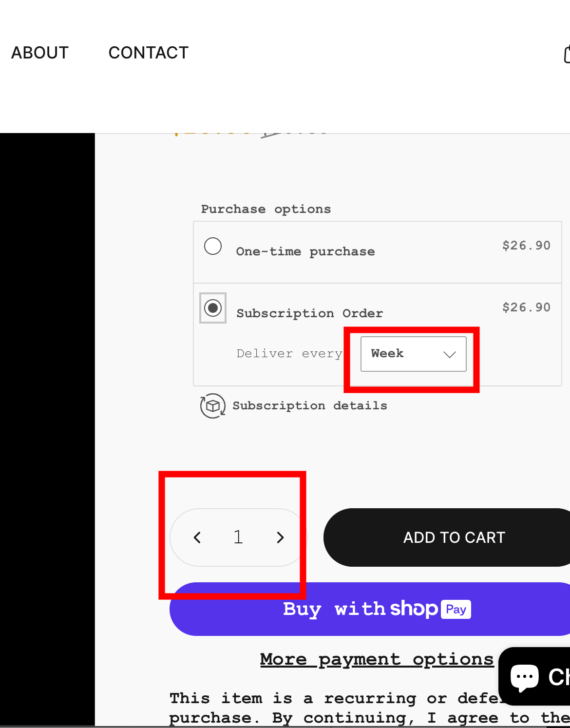The height and width of the screenshot is (728, 570).
Task: Expand the Subscription details text
Action: (x=309, y=406)
